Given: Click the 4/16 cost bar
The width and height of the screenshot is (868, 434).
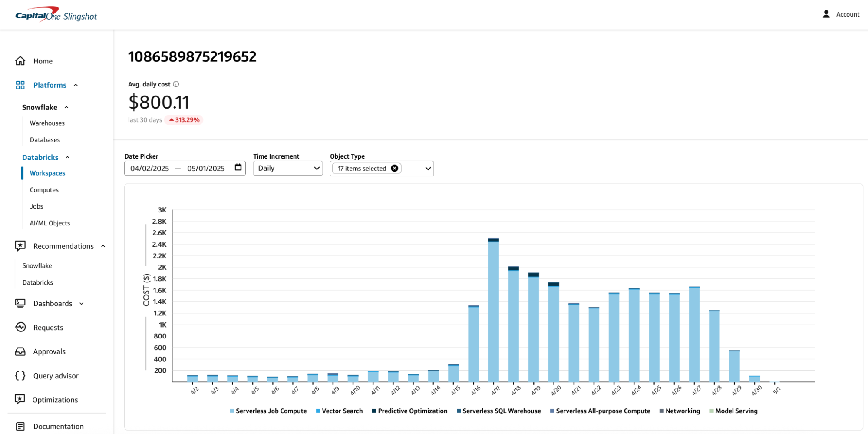Looking at the screenshot, I should 473,344.
